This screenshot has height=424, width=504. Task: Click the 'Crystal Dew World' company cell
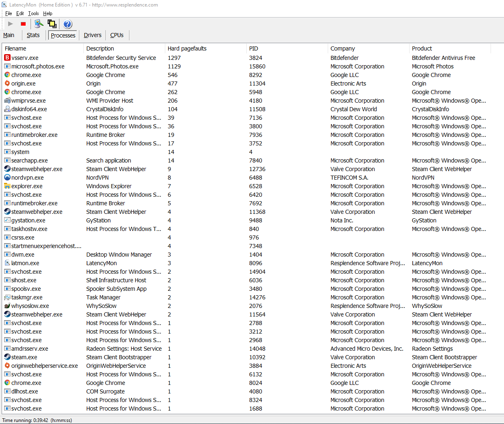point(354,109)
